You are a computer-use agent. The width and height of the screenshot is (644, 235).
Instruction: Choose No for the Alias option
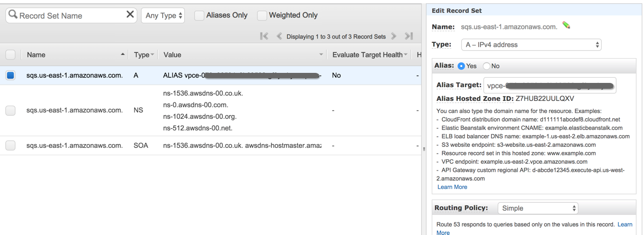pyautogui.click(x=487, y=65)
